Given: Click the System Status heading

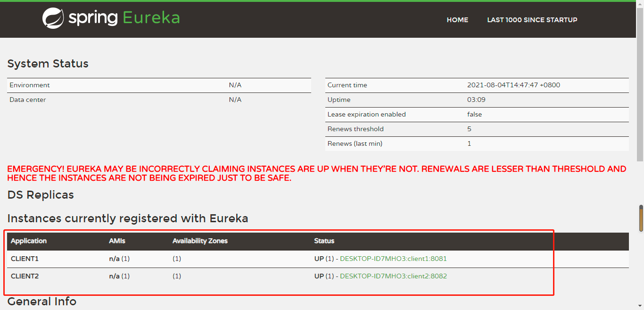Looking at the screenshot, I should [x=48, y=64].
